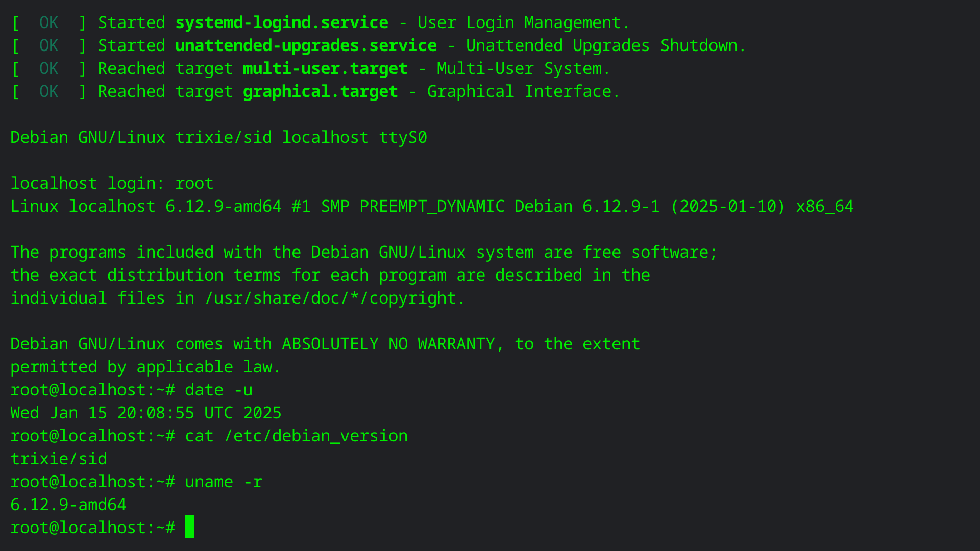Click the '6.12.9-amd64' output below uname
This screenshot has height=551, width=980.
point(68,505)
